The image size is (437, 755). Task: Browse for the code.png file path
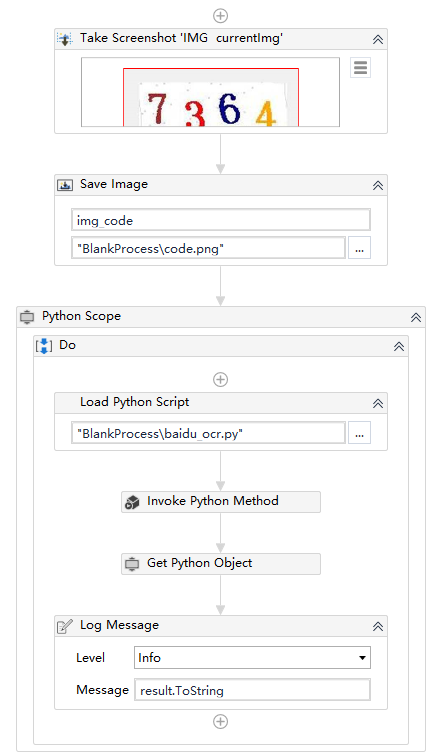360,248
